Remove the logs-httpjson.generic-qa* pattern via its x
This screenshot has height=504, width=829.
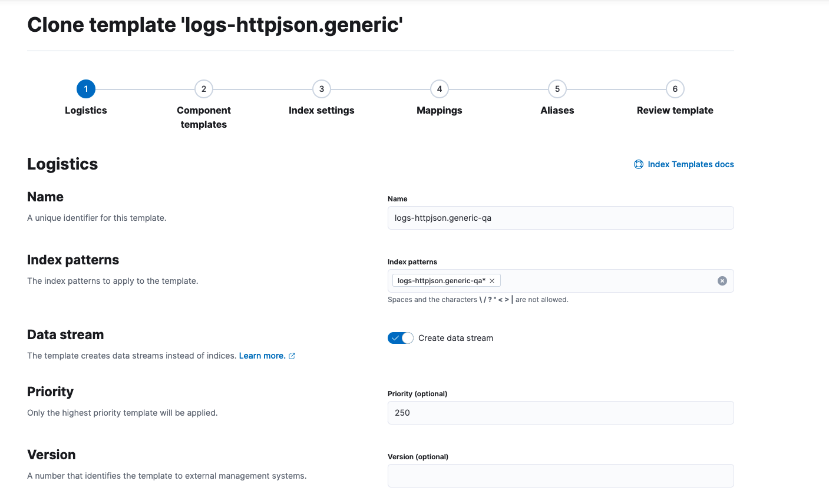tap(492, 280)
